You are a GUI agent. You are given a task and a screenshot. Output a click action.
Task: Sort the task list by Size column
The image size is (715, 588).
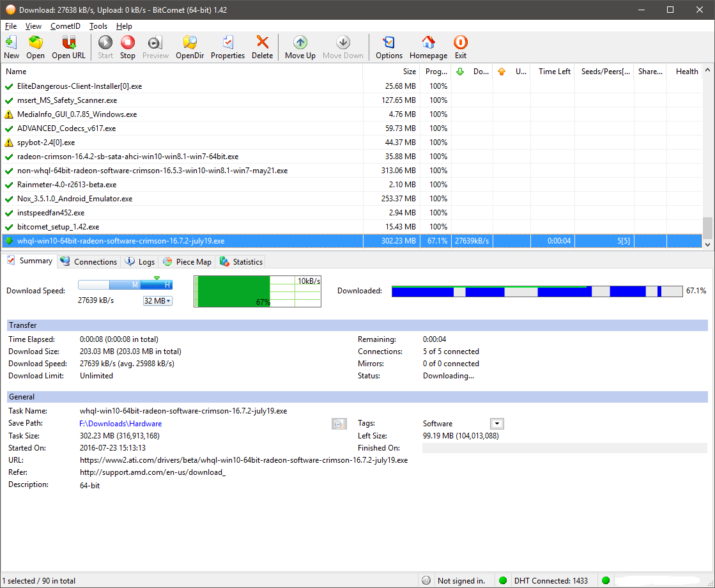pyautogui.click(x=391, y=72)
